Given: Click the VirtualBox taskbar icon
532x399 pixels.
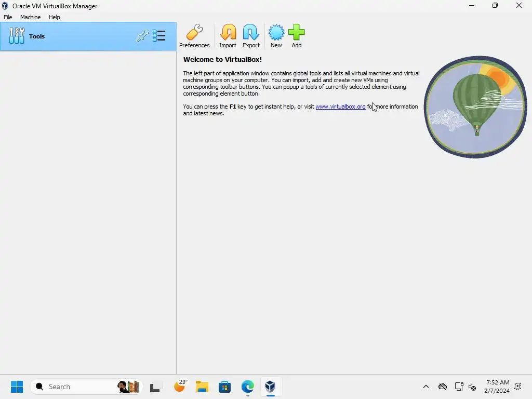Looking at the screenshot, I should click(x=270, y=387).
